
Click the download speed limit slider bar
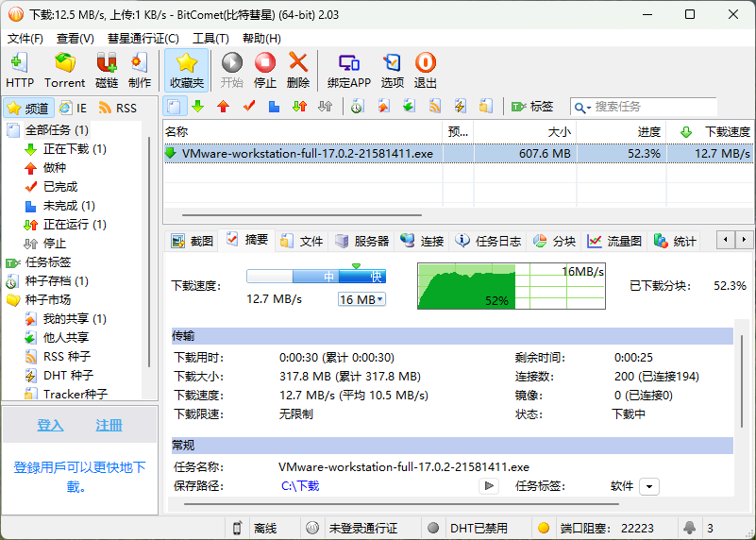coord(316,277)
